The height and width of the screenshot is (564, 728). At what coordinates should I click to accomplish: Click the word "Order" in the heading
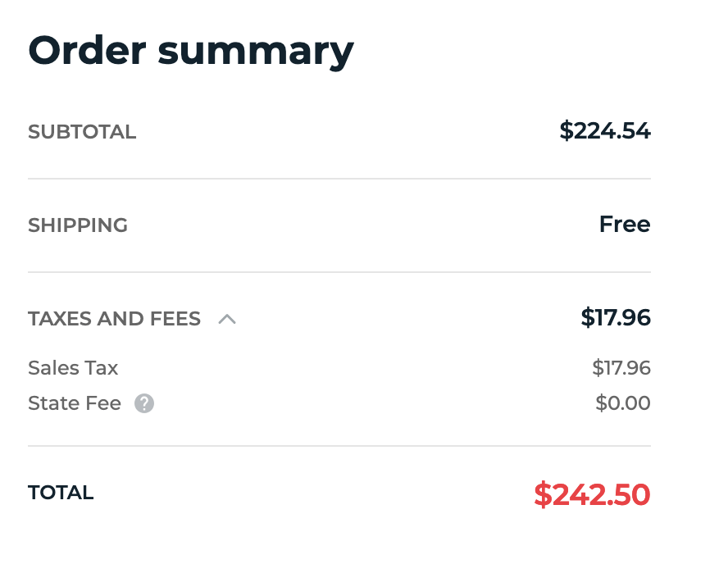pos(87,51)
